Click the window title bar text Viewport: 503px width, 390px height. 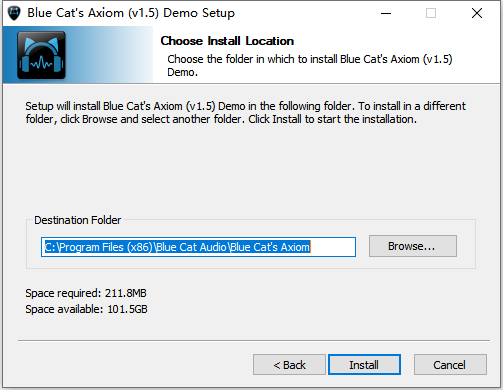point(131,13)
